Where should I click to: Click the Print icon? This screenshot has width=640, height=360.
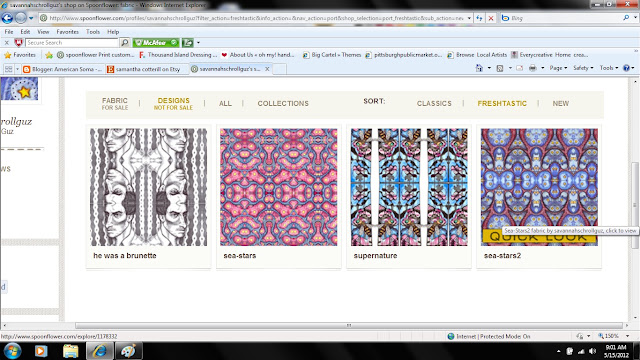pos(533,68)
